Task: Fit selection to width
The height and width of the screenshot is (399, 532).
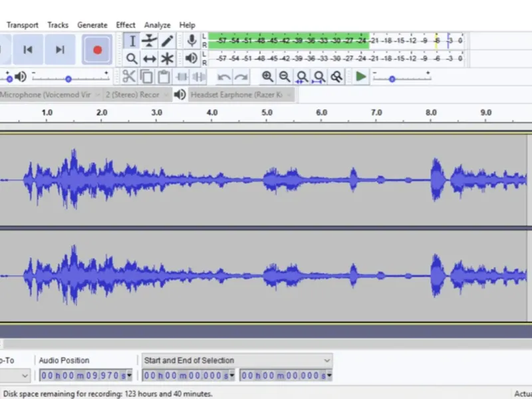Action: 302,77
